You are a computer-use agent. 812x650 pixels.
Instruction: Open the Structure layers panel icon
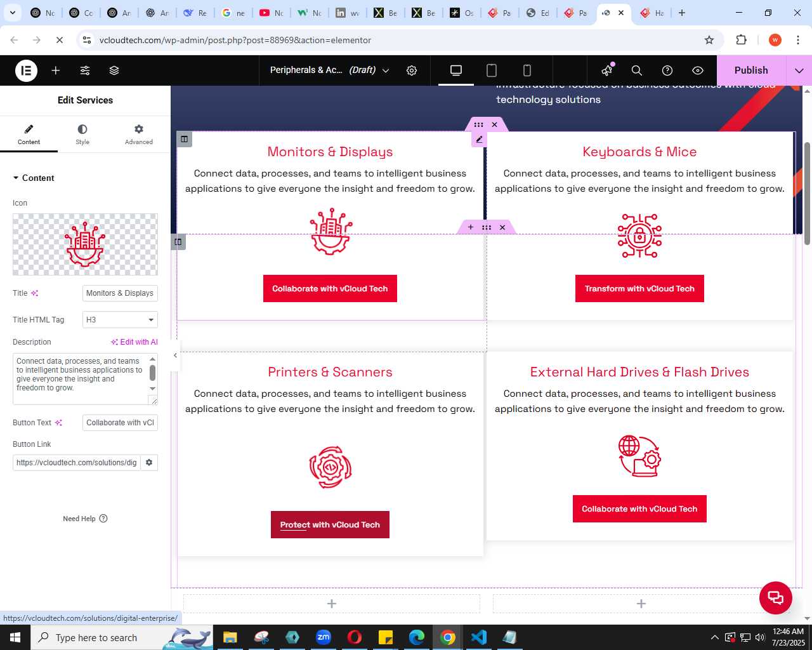(114, 70)
